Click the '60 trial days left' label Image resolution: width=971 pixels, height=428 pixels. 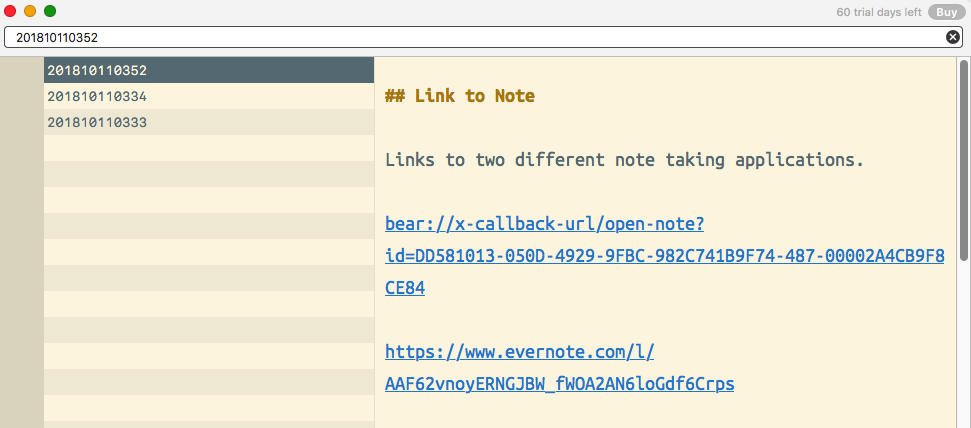tap(879, 12)
